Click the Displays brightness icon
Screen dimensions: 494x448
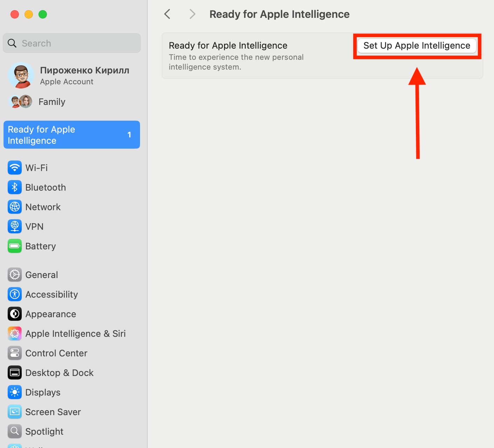pyautogui.click(x=14, y=392)
